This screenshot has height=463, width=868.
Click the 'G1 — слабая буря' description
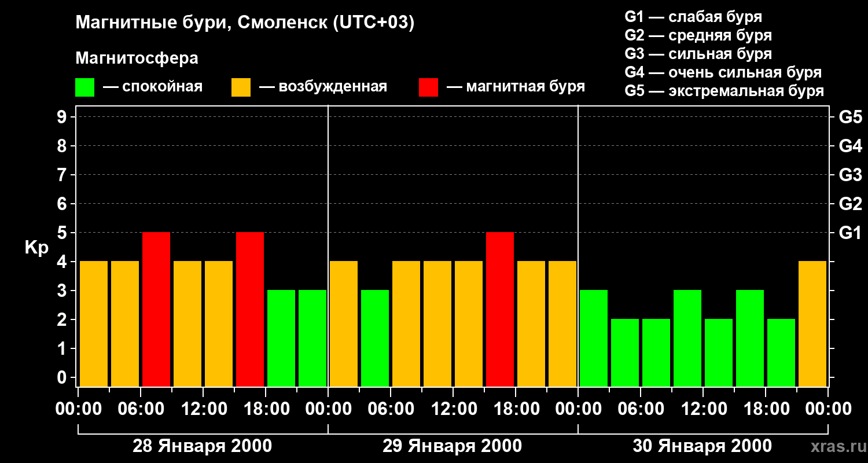pyautogui.click(x=693, y=17)
